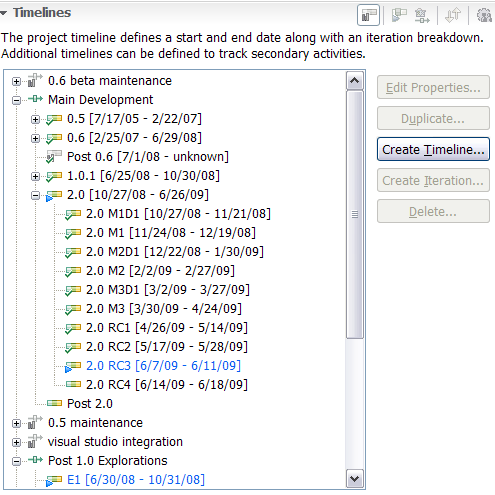Click the scrollbar up arrow in timelines list
This screenshot has height=495, width=495.
pyautogui.click(x=354, y=80)
